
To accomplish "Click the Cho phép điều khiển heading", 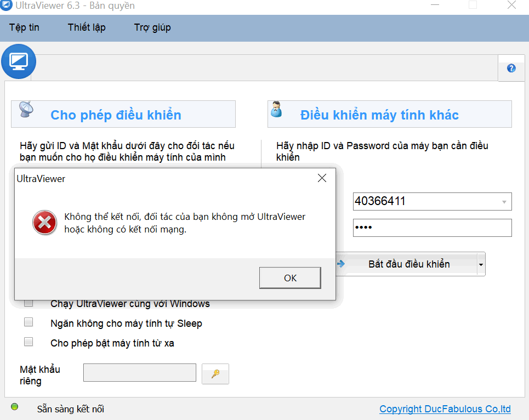I will [x=116, y=115].
